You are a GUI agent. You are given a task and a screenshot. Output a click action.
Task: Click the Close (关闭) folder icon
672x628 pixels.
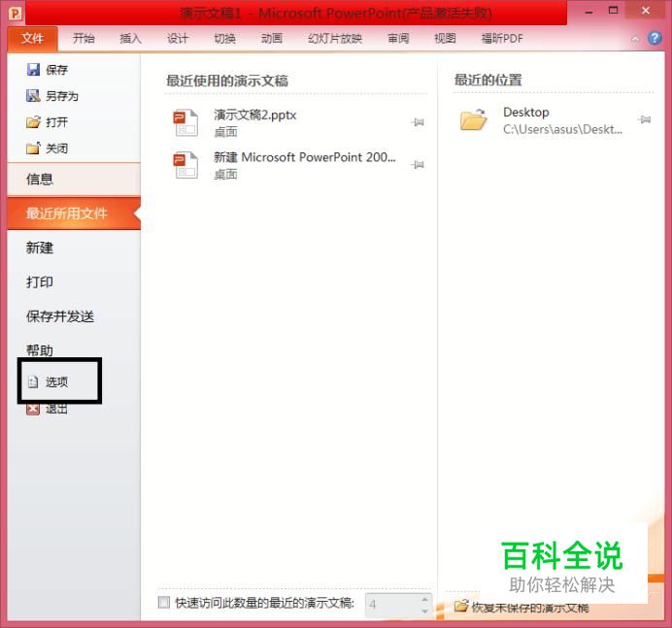[33, 149]
